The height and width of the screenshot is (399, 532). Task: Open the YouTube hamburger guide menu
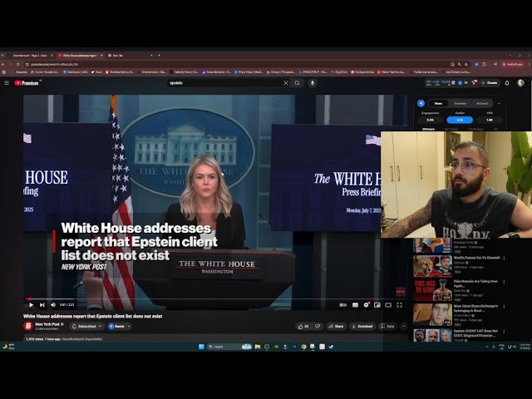(x=7, y=83)
